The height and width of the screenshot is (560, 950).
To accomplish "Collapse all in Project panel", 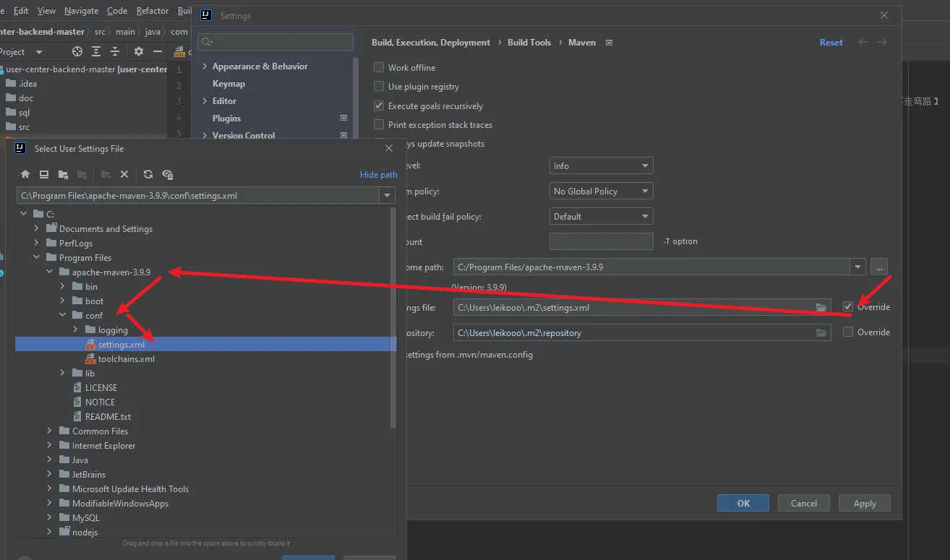I will coord(115,51).
